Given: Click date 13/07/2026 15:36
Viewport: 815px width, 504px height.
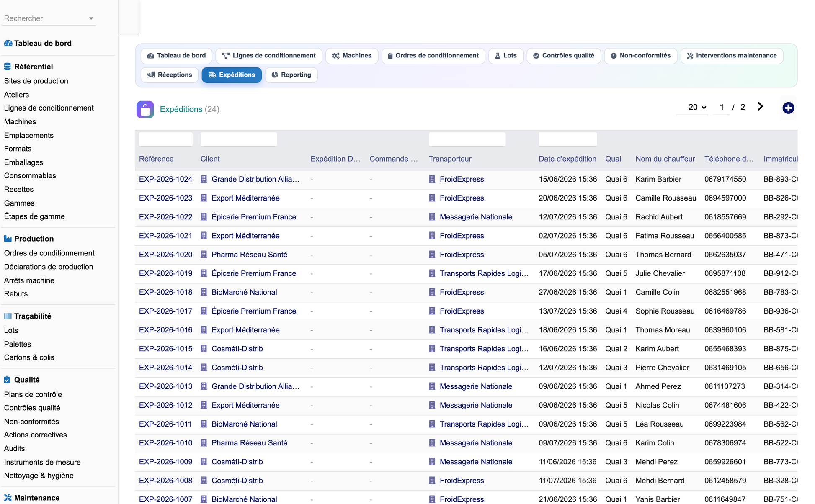Looking at the screenshot, I should click(568, 311).
